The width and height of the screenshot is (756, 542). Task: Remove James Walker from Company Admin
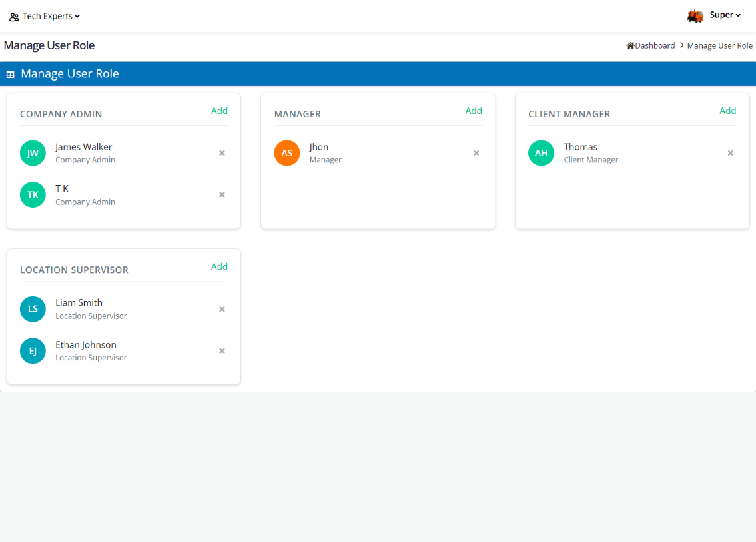222,153
